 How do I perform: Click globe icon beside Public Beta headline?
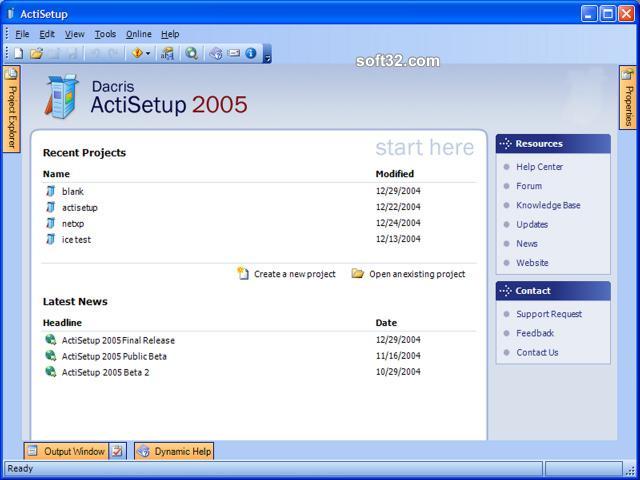tap(51, 356)
